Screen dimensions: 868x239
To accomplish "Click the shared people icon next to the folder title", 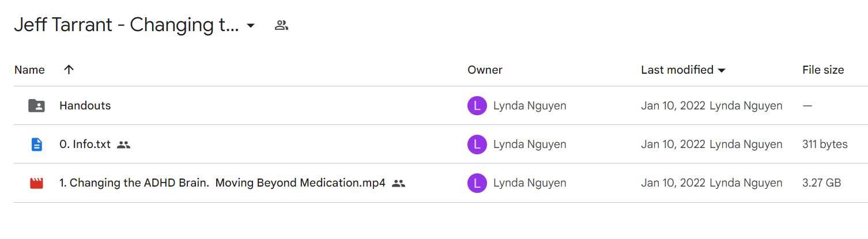I will pyautogui.click(x=281, y=25).
